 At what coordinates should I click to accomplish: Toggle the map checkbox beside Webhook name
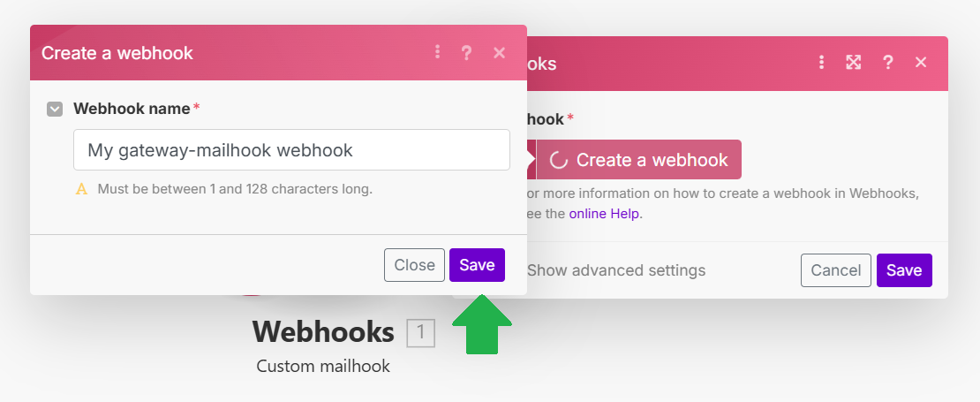pyautogui.click(x=55, y=110)
